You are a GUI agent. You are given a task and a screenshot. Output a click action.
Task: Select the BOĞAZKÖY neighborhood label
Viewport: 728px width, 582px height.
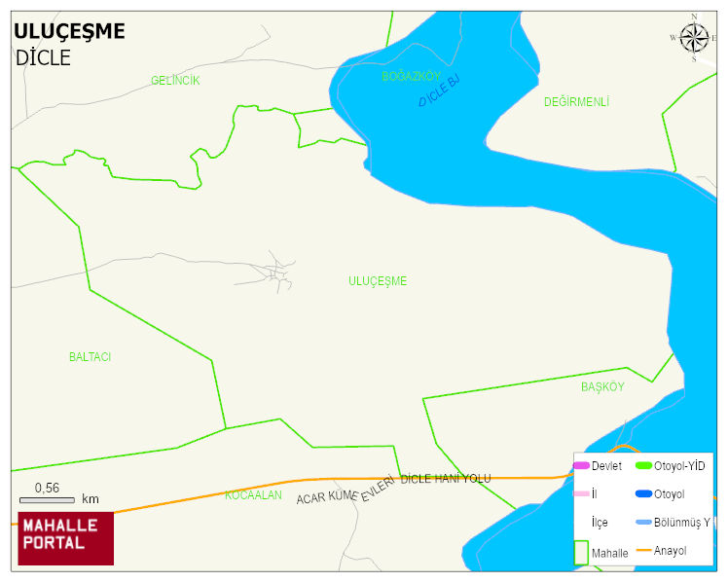pyautogui.click(x=411, y=76)
